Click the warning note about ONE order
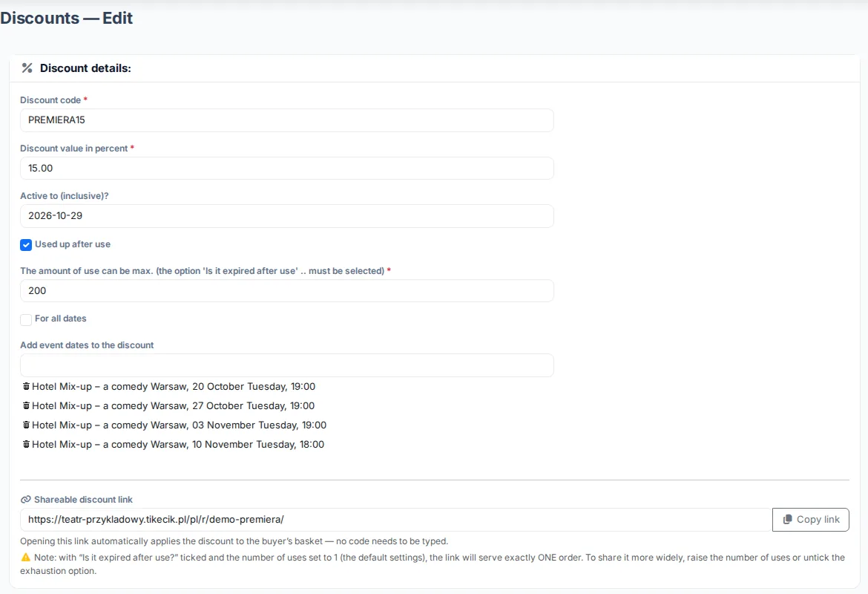 pos(433,564)
